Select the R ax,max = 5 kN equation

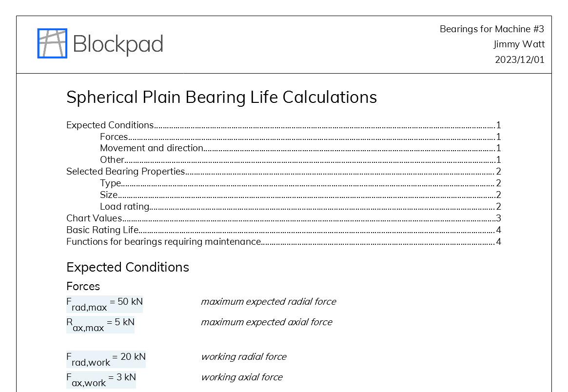pyautogui.click(x=100, y=324)
